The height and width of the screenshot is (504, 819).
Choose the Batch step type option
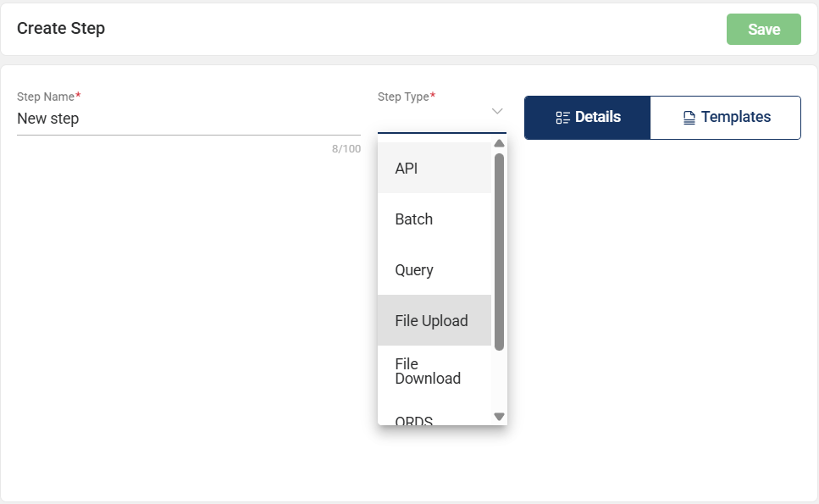(x=434, y=219)
